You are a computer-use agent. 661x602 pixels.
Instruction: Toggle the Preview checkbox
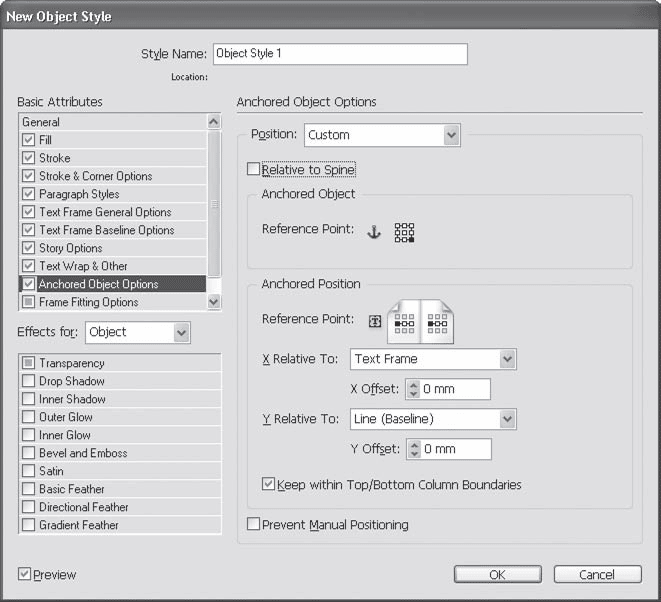click(25, 574)
